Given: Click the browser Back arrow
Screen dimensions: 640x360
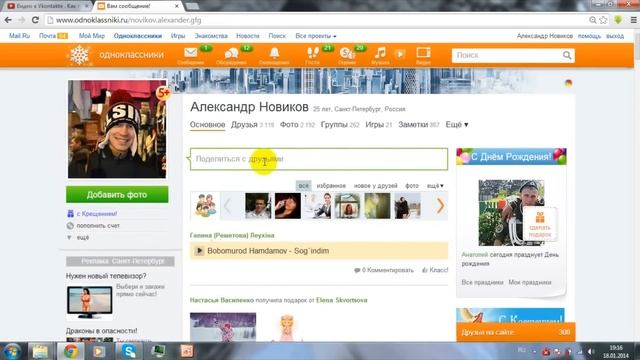Looking at the screenshot, I should pos(9,20).
